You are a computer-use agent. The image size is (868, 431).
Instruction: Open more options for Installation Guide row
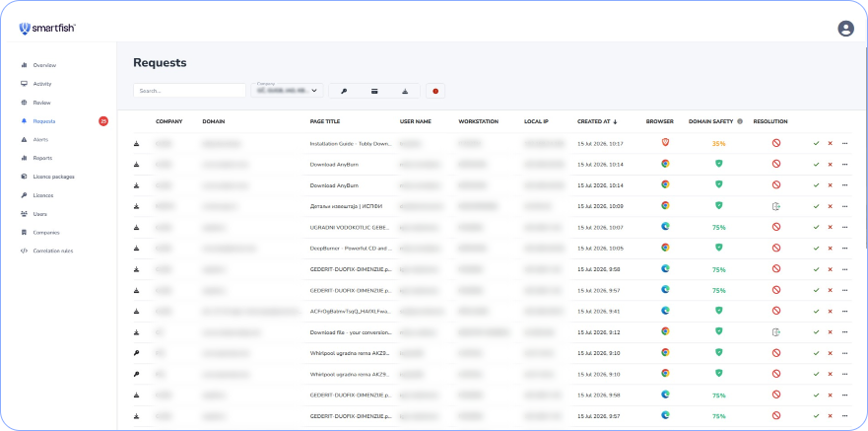click(x=844, y=143)
